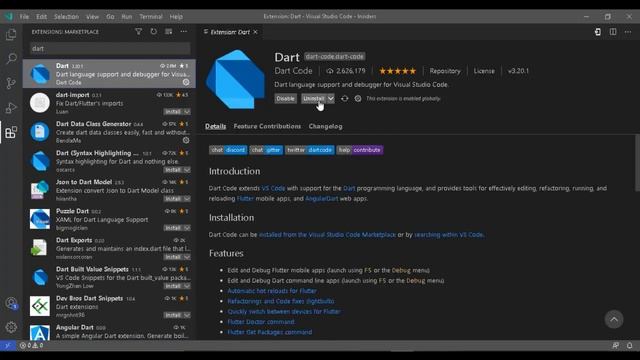Open the Edit menu
Image resolution: width=640 pixels, height=360 pixels.
[x=41, y=16]
